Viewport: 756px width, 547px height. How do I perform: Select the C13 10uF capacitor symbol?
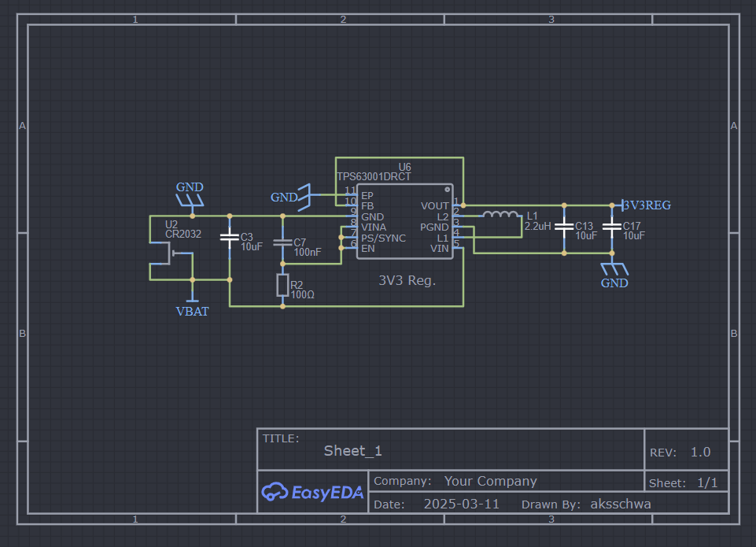pos(564,226)
